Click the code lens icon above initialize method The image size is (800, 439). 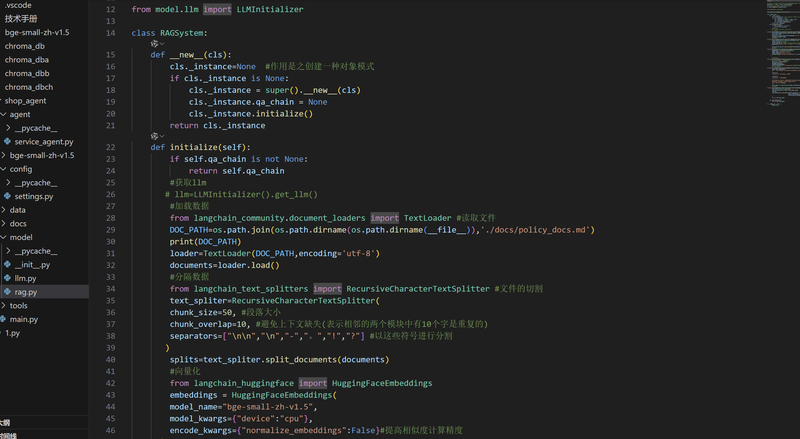[155, 136]
